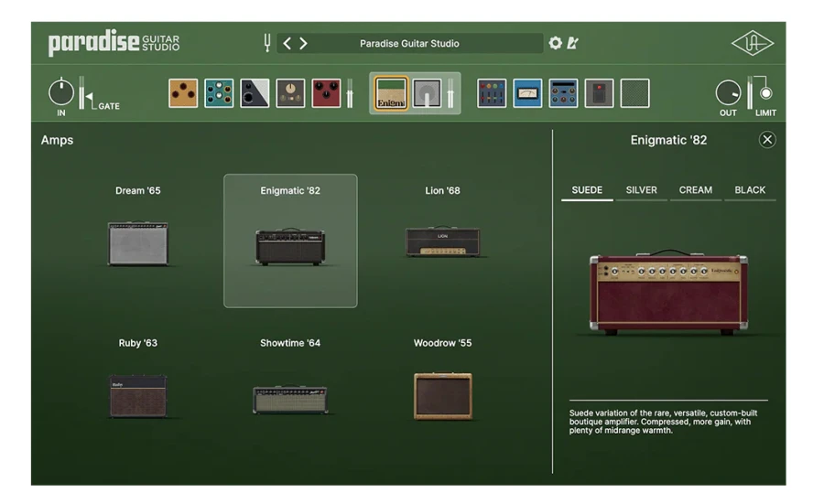Open the blue multi-knob effect slot
The width and height of the screenshot is (824, 504).
[563, 93]
